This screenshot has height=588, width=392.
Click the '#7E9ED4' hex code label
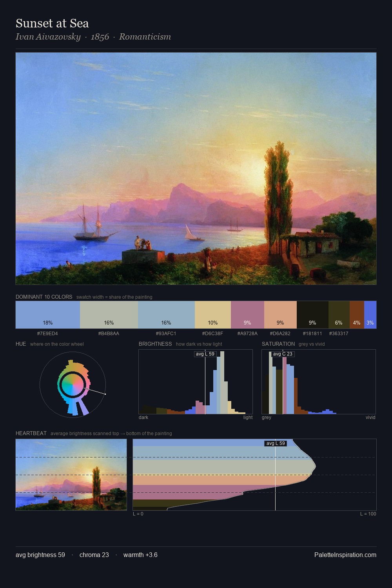pos(47,334)
